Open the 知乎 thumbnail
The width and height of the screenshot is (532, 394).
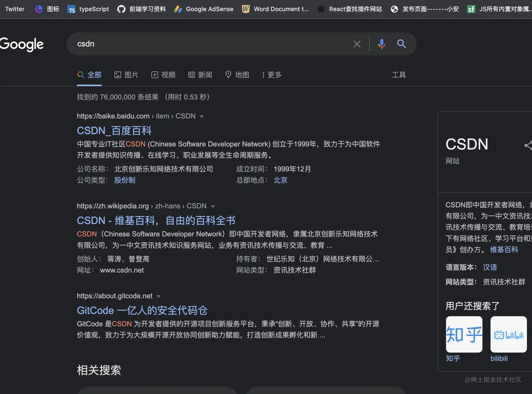tap(464, 334)
